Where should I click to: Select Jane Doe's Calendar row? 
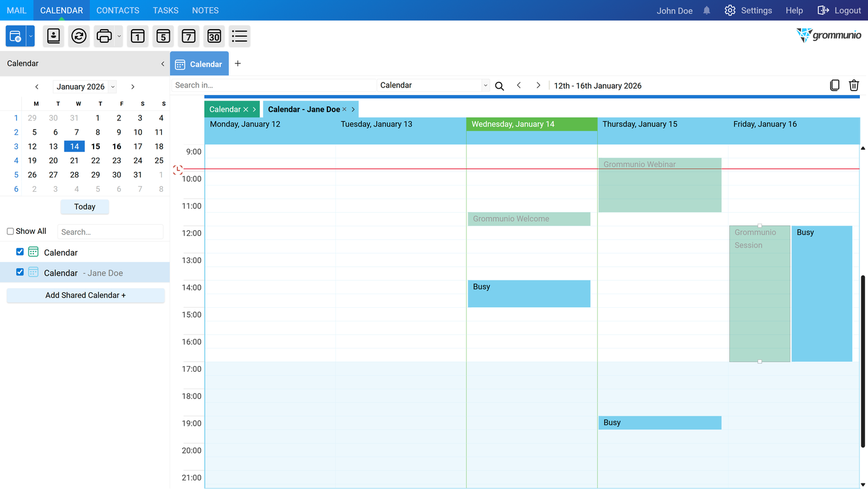85,272
